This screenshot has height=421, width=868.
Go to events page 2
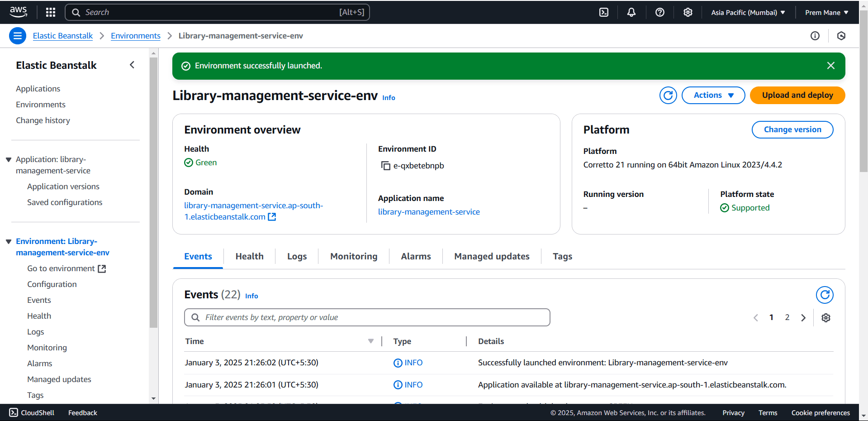(x=787, y=318)
